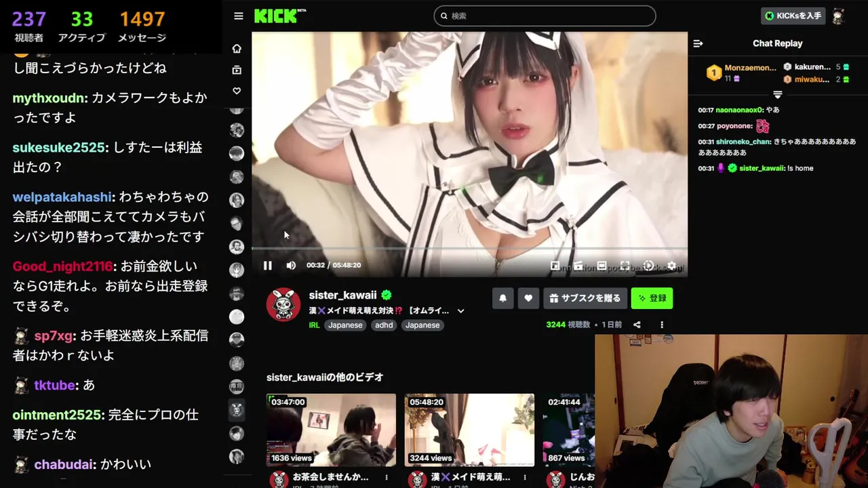Click tktube username in left chat overlay
Image resolution: width=868 pixels, height=488 pixels.
pos(55,385)
